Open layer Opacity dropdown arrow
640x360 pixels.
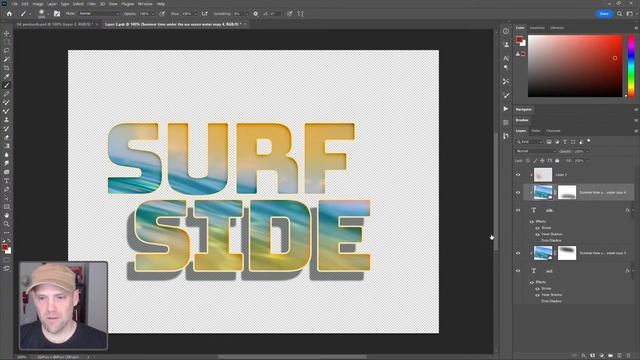587,151
